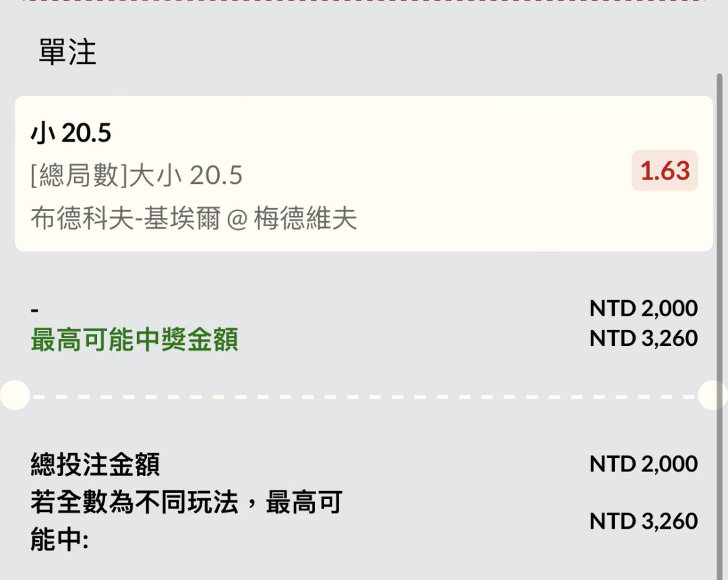This screenshot has height=580, width=728.
Task: Click the 能中: text line
Action: [59, 540]
